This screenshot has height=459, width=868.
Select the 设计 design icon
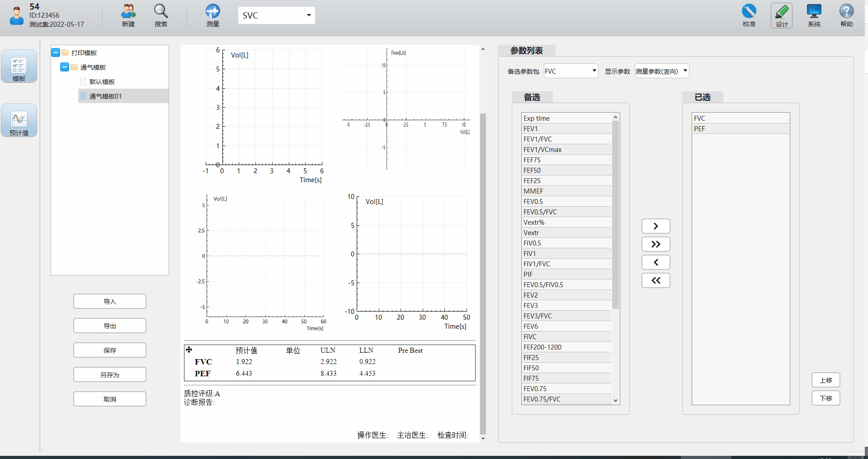[x=782, y=15]
